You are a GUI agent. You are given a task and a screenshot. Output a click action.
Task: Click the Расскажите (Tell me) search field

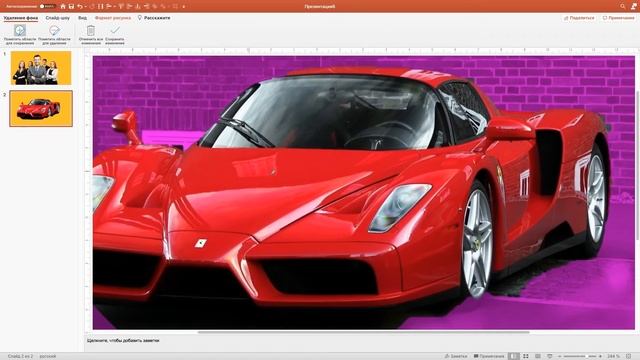pyautogui.click(x=154, y=18)
